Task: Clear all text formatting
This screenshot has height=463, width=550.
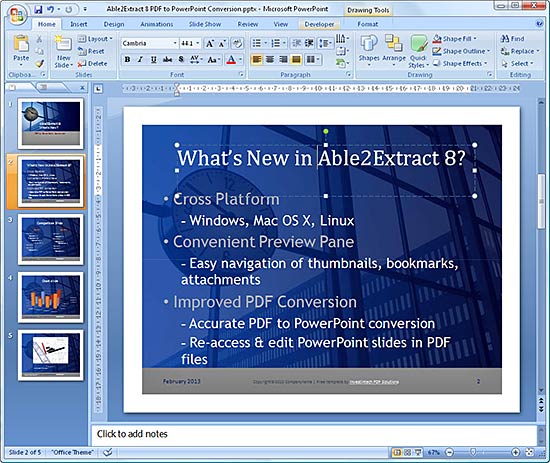Action: coord(237,43)
